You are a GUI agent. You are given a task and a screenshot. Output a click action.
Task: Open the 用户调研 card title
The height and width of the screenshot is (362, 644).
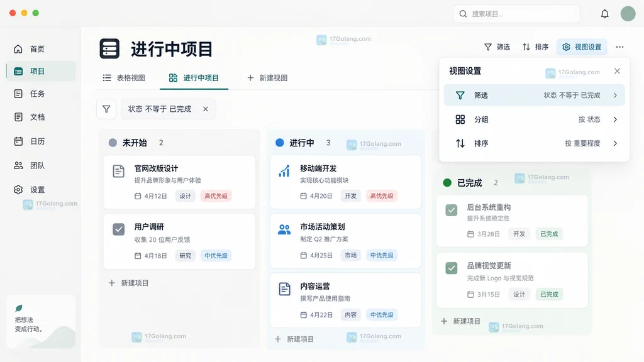[149, 227]
